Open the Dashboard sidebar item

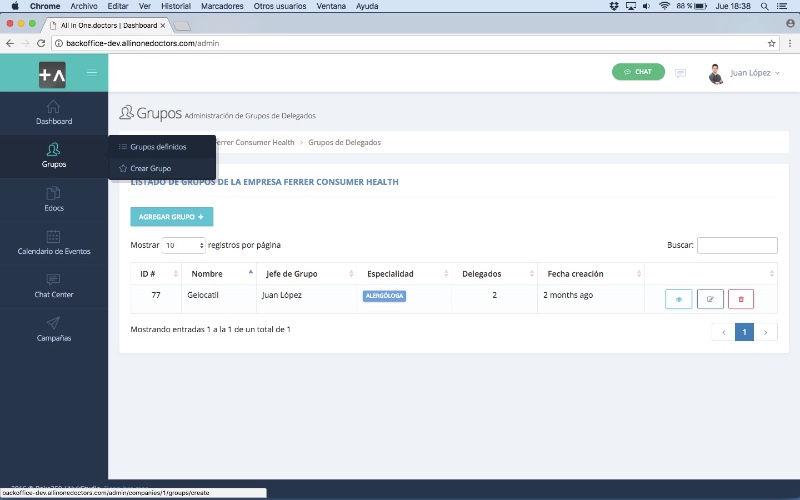point(54,113)
